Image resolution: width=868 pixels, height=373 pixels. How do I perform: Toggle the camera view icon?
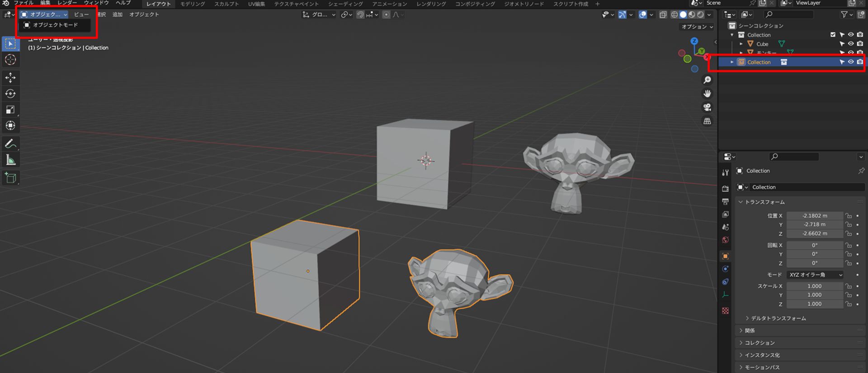pos(707,107)
